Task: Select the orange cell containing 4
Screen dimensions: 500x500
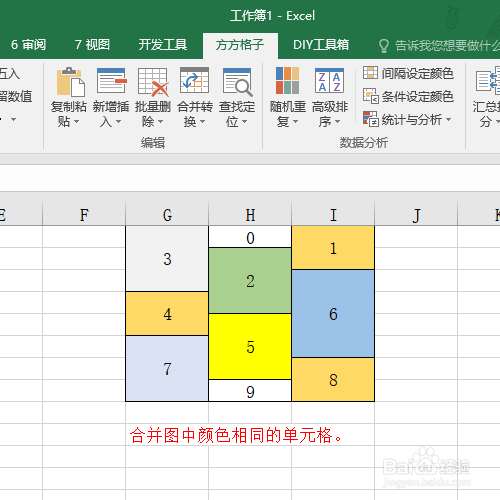Action: [x=167, y=314]
